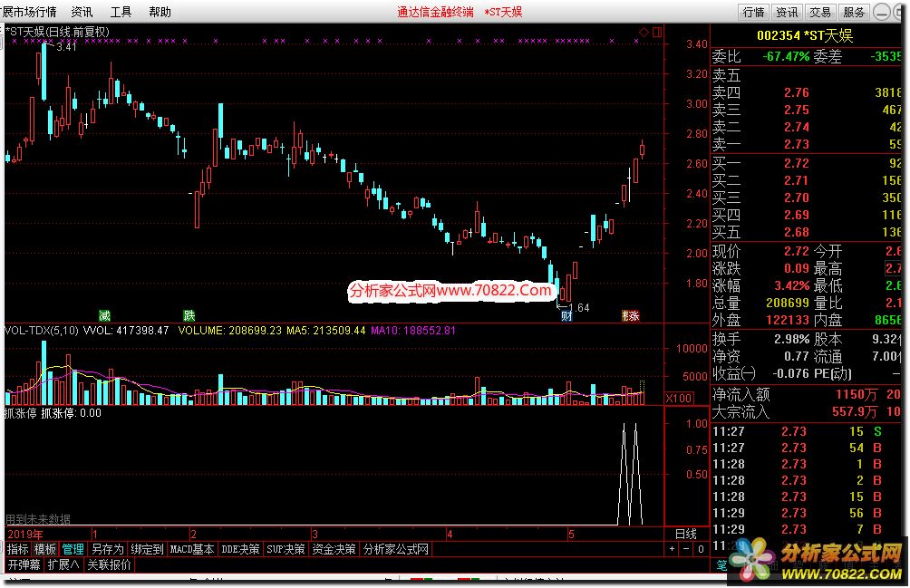This screenshot has width=910, height=588.
Task: Click the 交易 button
Action: point(820,12)
